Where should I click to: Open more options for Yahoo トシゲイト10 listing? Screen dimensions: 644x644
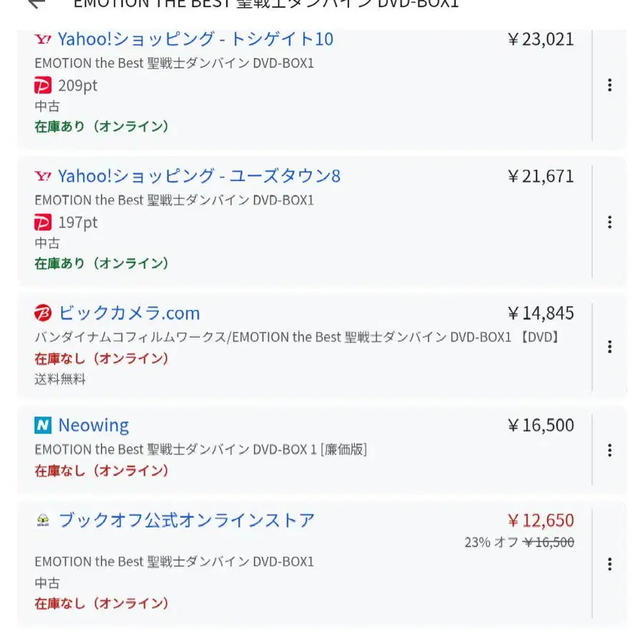click(610, 85)
